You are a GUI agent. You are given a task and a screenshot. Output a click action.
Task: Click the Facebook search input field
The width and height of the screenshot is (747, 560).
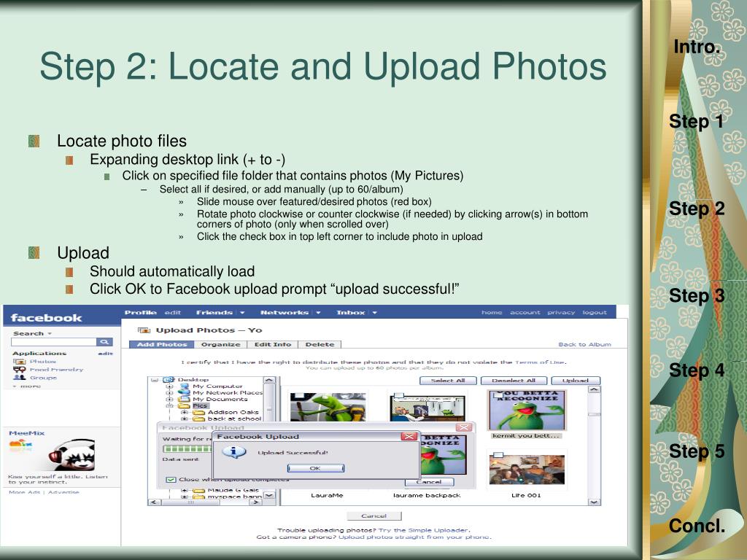pyautogui.click(x=54, y=342)
